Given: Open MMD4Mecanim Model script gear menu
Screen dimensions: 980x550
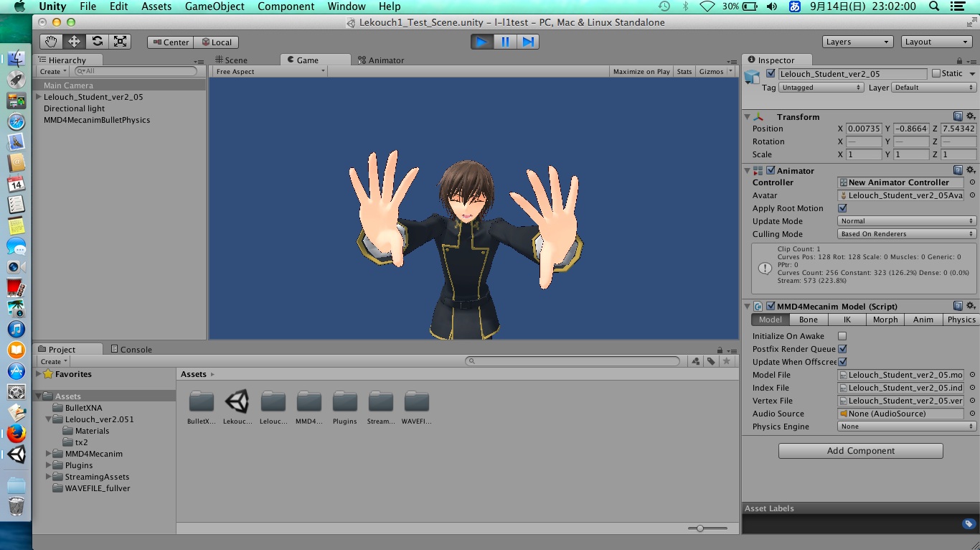Looking at the screenshot, I should 971,306.
